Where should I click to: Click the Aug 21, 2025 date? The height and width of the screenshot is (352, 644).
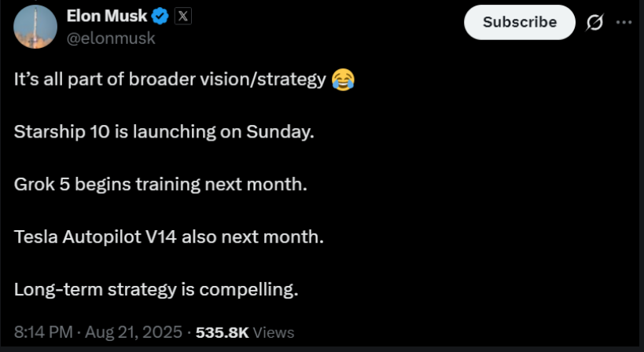pyautogui.click(x=134, y=332)
